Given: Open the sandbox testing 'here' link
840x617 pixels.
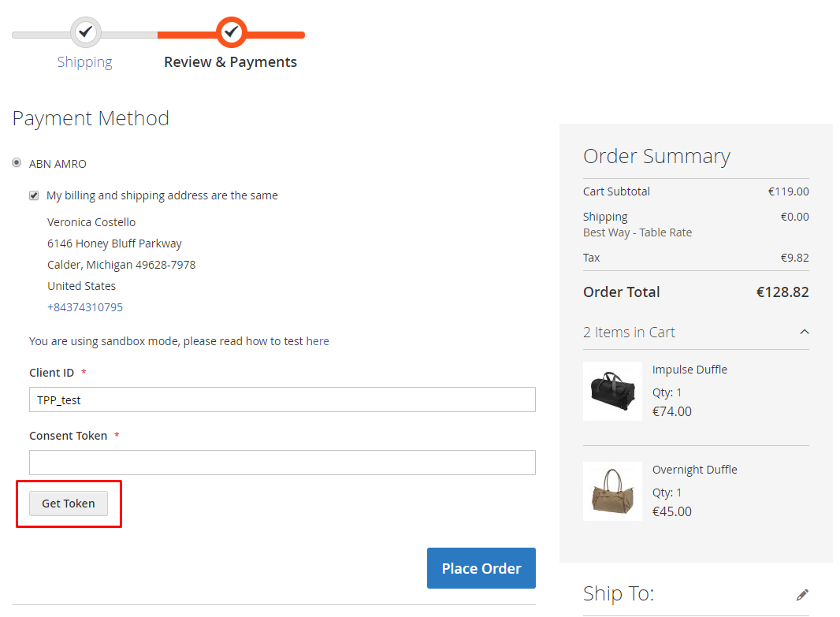Looking at the screenshot, I should tap(318, 341).
